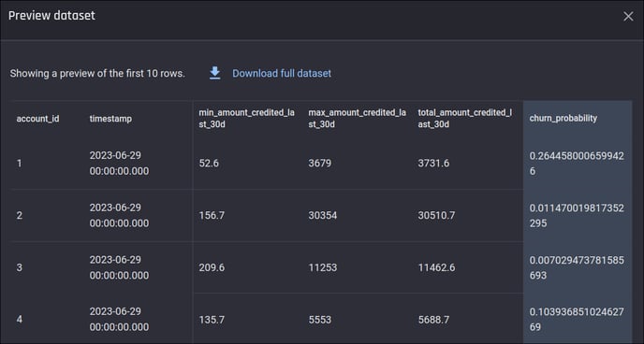The width and height of the screenshot is (644, 344).
Task: Select total amount value 11462.6
Action: 436,267
